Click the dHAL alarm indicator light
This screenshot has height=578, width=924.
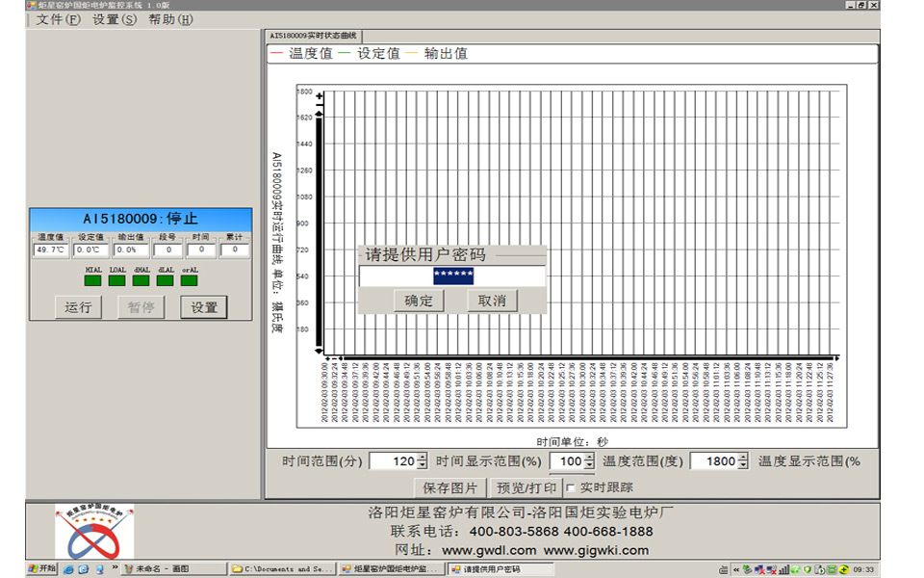point(141,281)
